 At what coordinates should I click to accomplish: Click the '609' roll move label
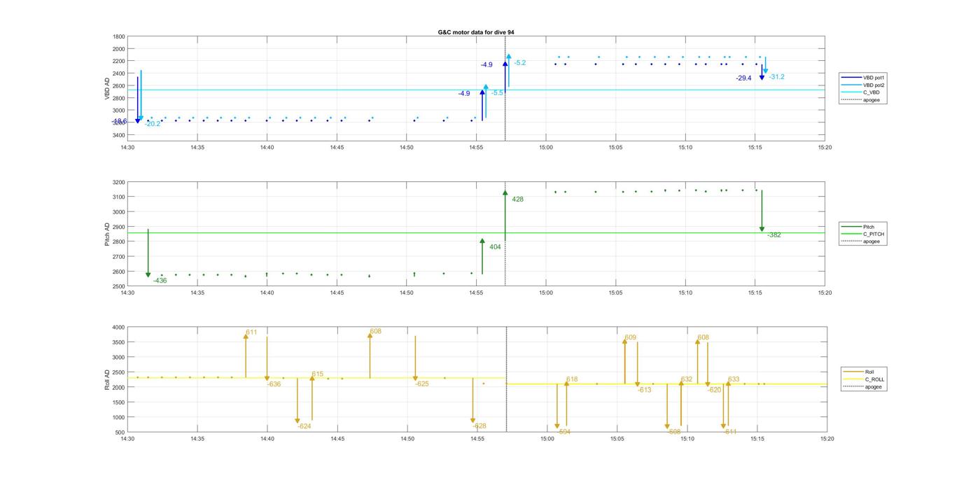631,337
